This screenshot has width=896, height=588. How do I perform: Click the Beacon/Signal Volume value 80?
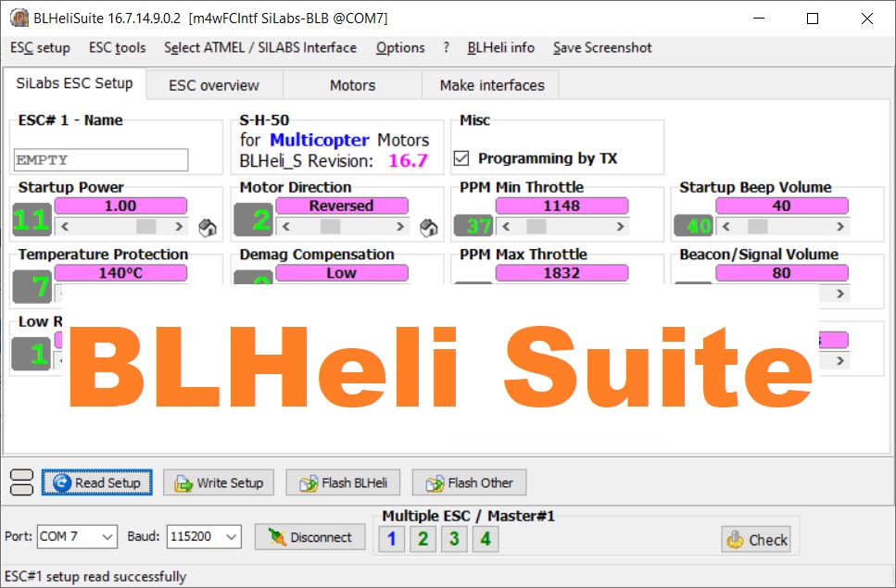point(782,273)
